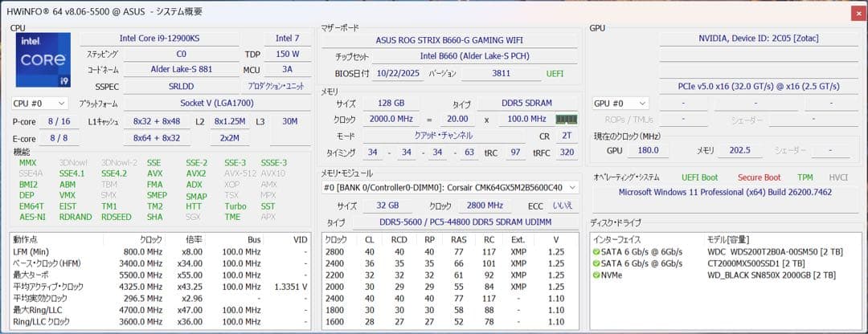Click the VID column header
Viewport: 868px width, 334px height.
(301, 239)
